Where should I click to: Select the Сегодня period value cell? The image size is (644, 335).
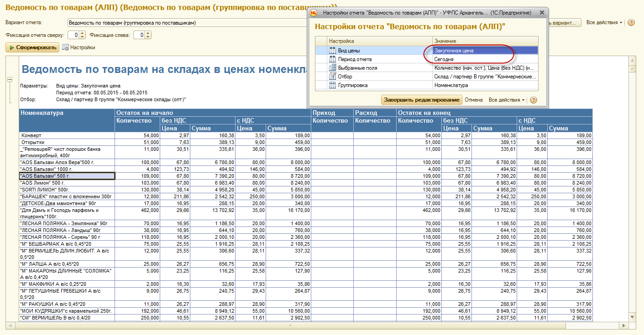(485, 59)
